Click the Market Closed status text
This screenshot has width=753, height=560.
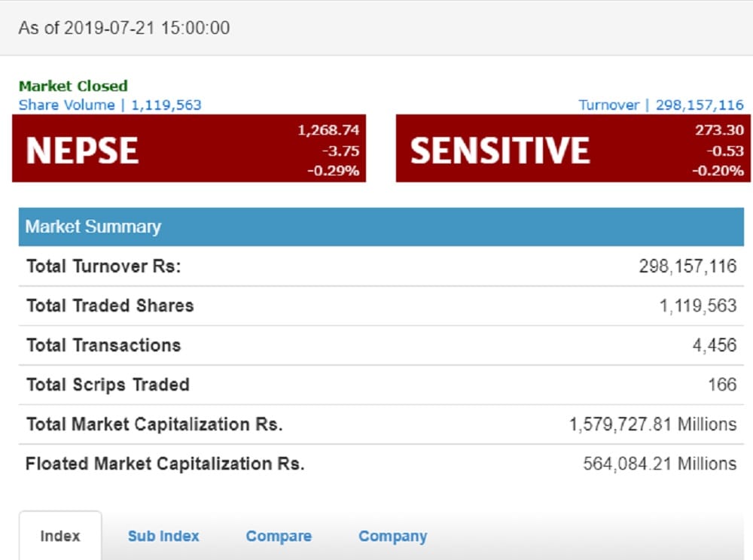tap(73, 86)
